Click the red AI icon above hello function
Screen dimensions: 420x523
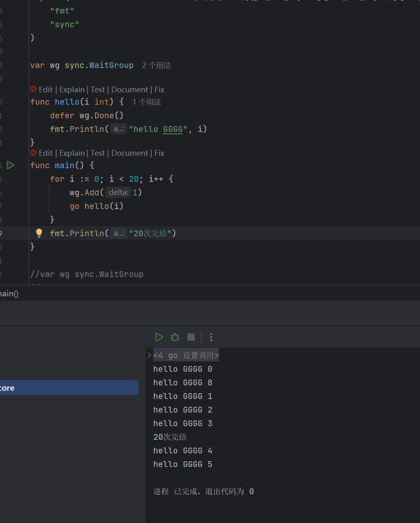pos(33,89)
